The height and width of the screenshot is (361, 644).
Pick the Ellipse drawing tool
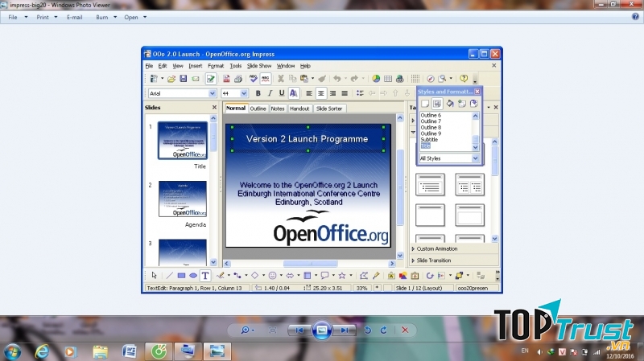pyautogui.click(x=193, y=276)
